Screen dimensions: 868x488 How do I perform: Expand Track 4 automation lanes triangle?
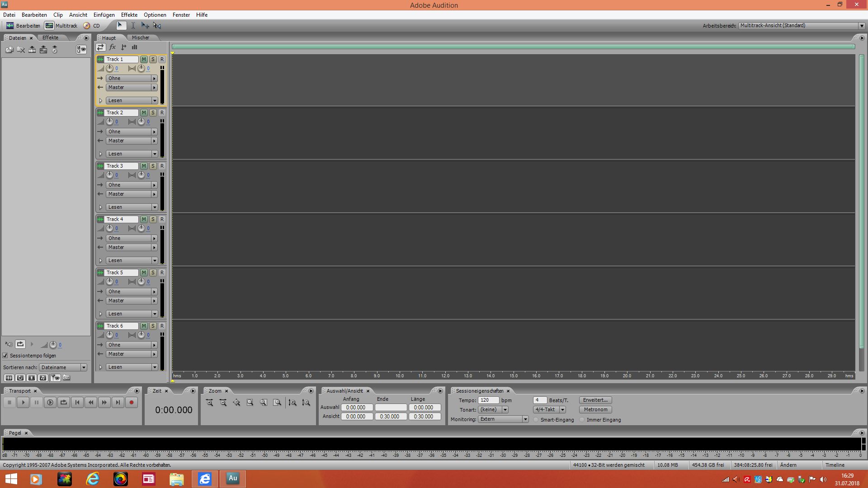(100, 260)
